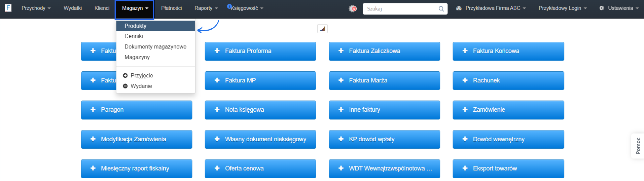This screenshot has width=644, height=181.
Task: Select Produkty from the Magazyn menu
Action: pos(156,26)
